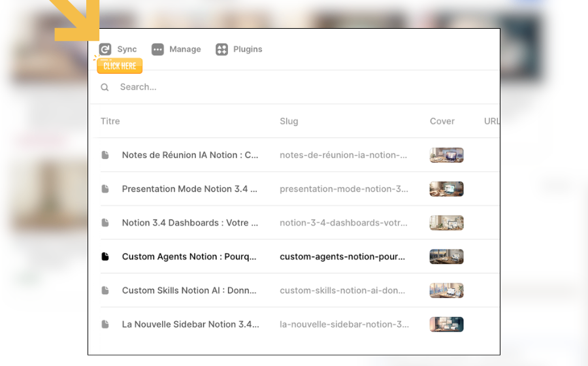Open the Plugins icon
The height and width of the screenshot is (366, 588).
(x=221, y=49)
